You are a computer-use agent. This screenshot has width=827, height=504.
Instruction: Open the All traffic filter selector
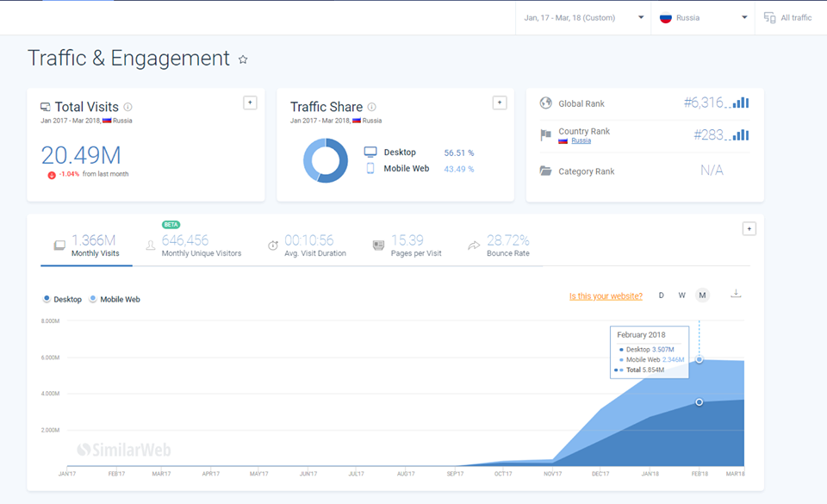[787, 17]
